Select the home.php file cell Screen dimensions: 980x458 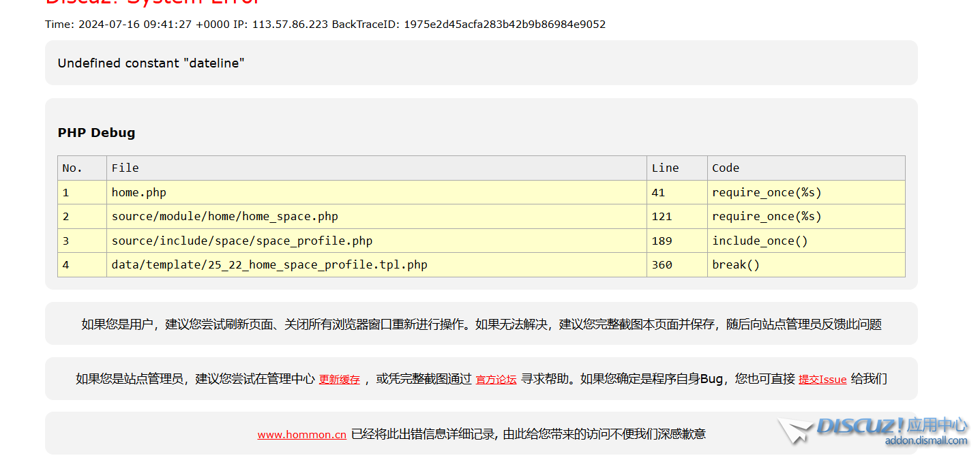376,192
